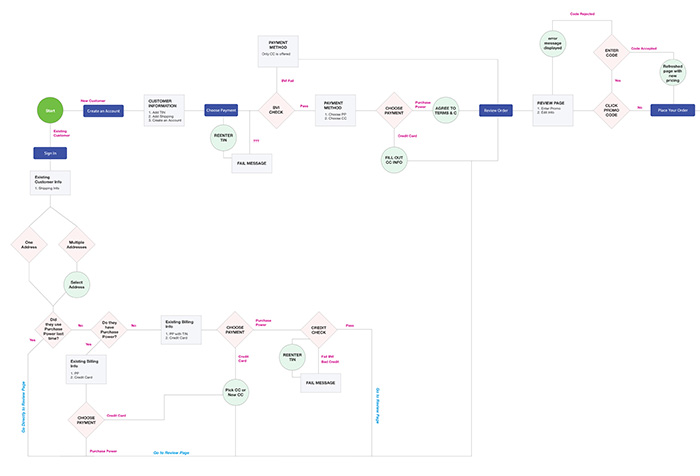The width and height of the screenshot is (700, 476).
Task: Click the Existing Customer label
Action: (x=61, y=133)
